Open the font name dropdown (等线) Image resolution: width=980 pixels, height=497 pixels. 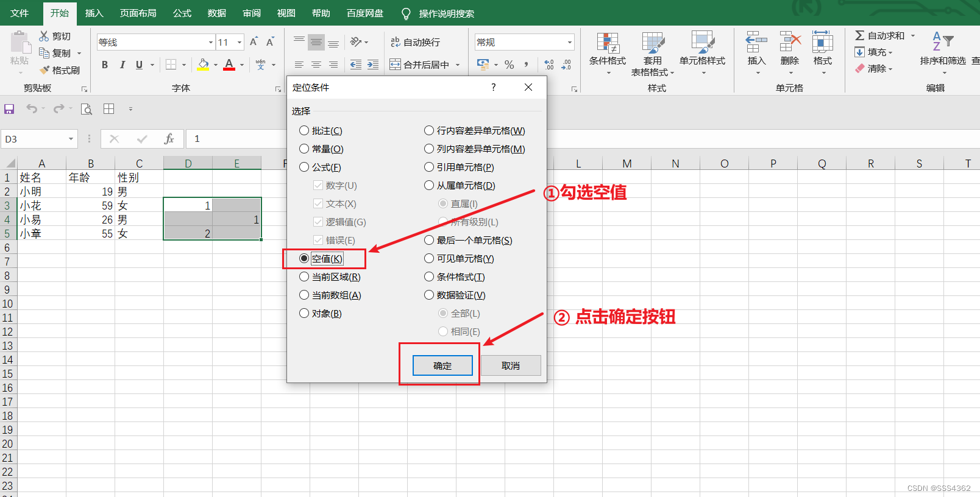coord(211,42)
